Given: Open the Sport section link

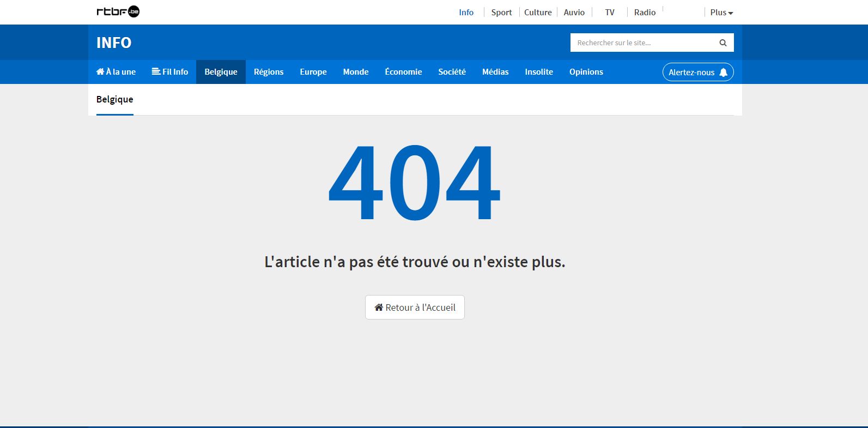Looking at the screenshot, I should point(501,13).
